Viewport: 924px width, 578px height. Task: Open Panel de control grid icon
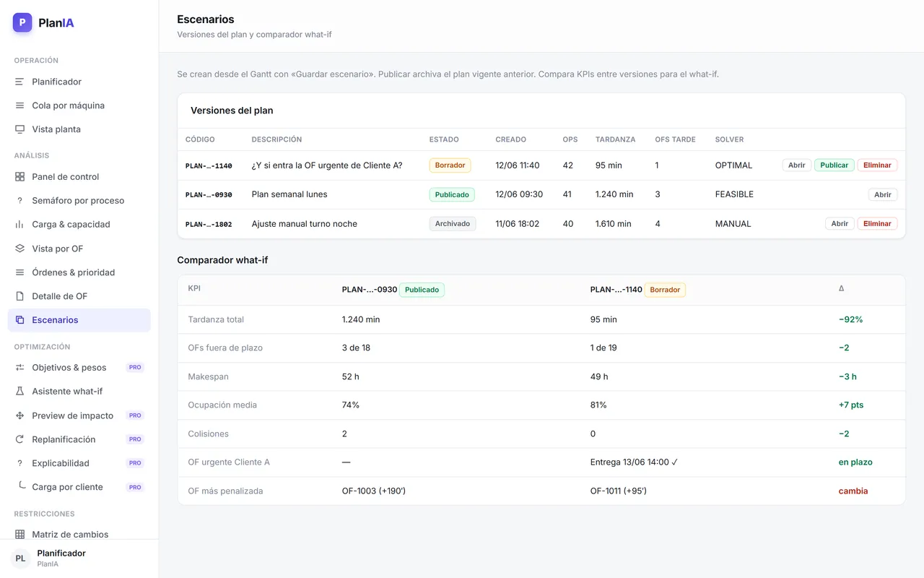pyautogui.click(x=19, y=177)
